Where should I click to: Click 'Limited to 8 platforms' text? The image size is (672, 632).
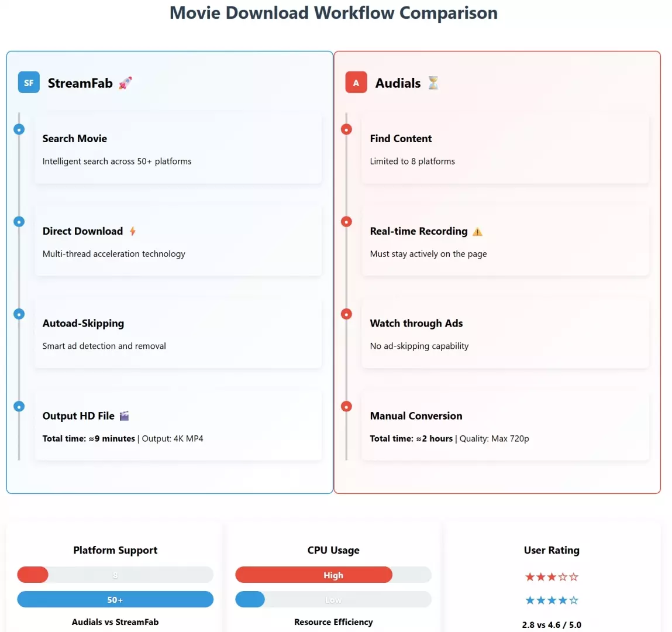point(412,161)
